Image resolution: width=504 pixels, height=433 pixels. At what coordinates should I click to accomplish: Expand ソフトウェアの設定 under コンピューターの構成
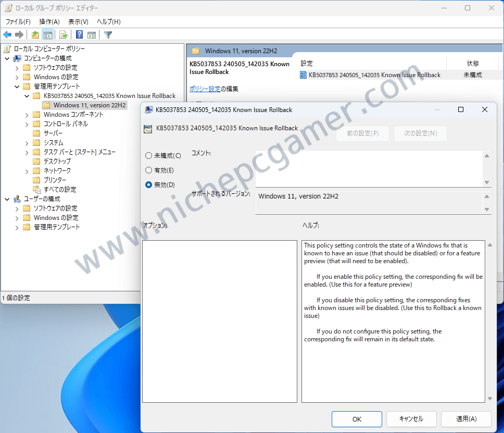tap(17, 68)
